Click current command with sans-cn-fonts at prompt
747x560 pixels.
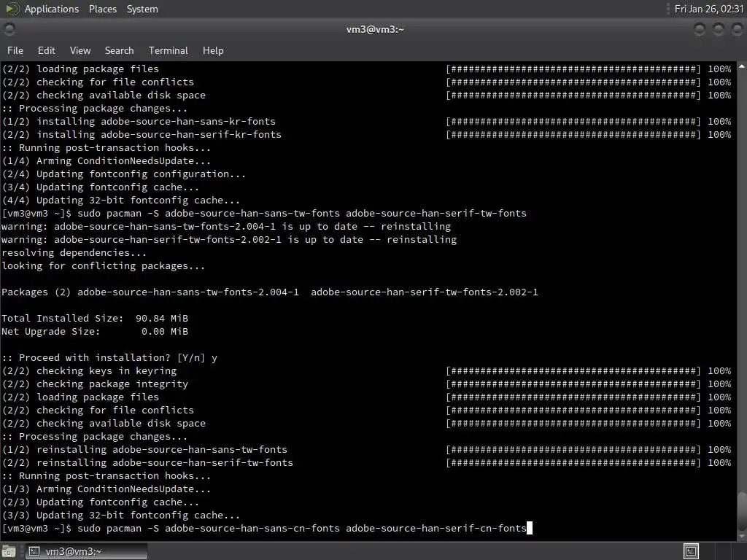(264, 528)
